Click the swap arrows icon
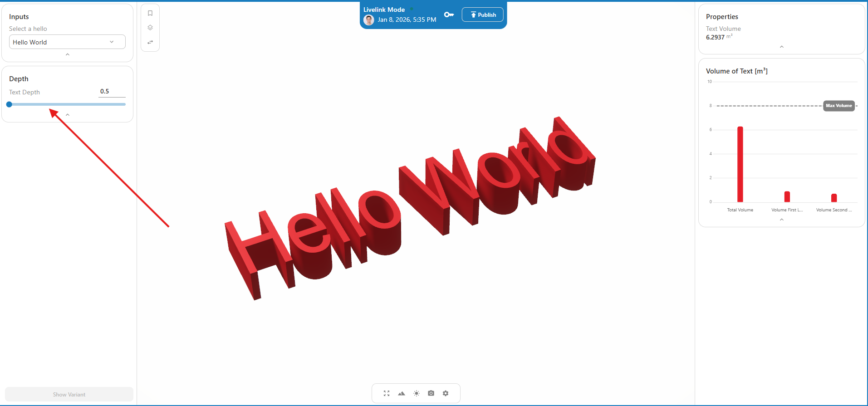This screenshot has width=868, height=406. coord(150,42)
